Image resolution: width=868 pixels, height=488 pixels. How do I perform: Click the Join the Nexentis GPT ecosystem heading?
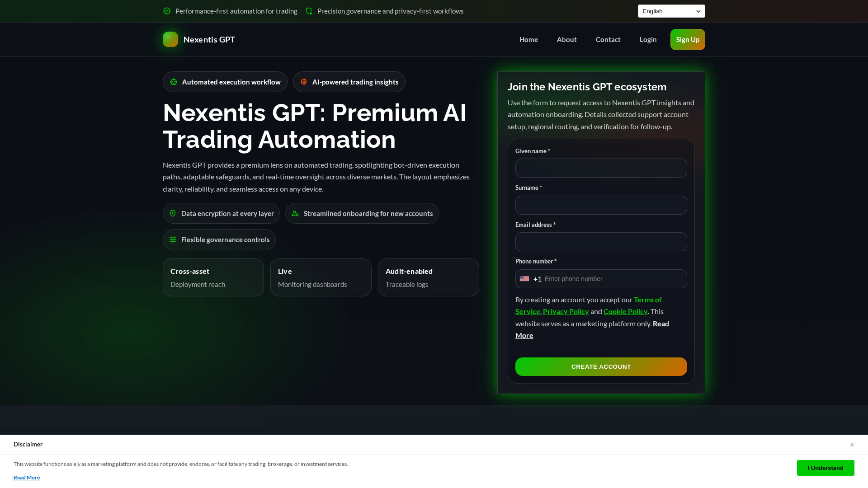pyautogui.click(x=587, y=87)
